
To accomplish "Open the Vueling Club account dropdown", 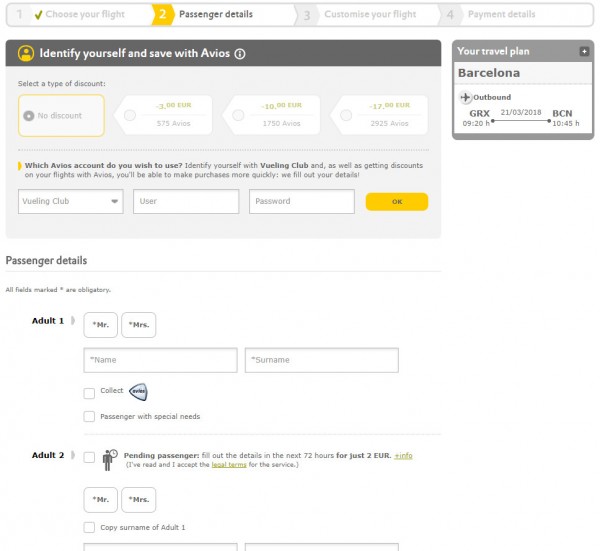I will click(x=71, y=201).
